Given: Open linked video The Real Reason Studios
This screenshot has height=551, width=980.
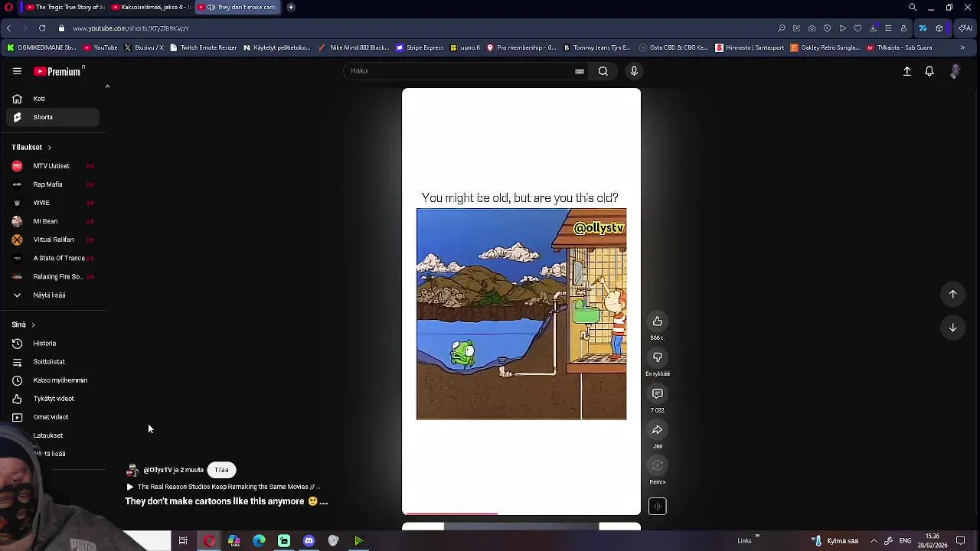Looking at the screenshot, I should tap(223, 487).
